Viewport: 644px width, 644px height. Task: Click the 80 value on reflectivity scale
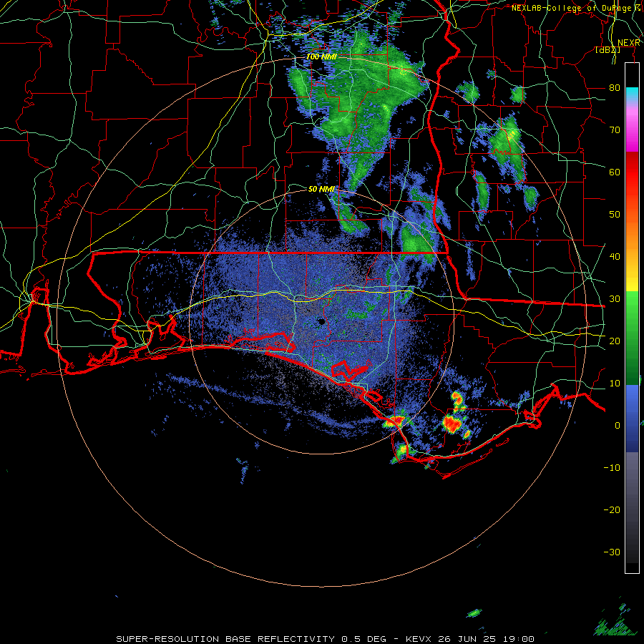(615, 87)
